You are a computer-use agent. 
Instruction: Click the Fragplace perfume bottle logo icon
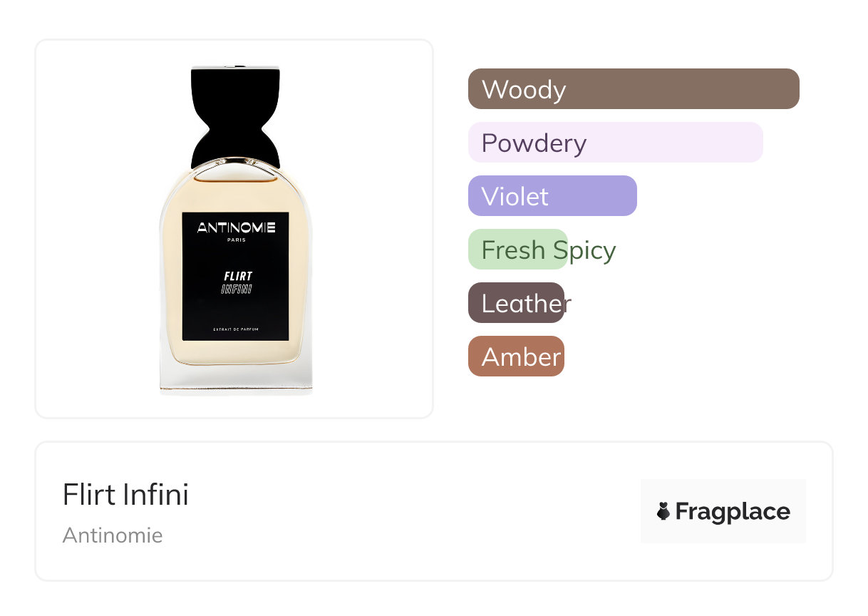[x=663, y=511]
